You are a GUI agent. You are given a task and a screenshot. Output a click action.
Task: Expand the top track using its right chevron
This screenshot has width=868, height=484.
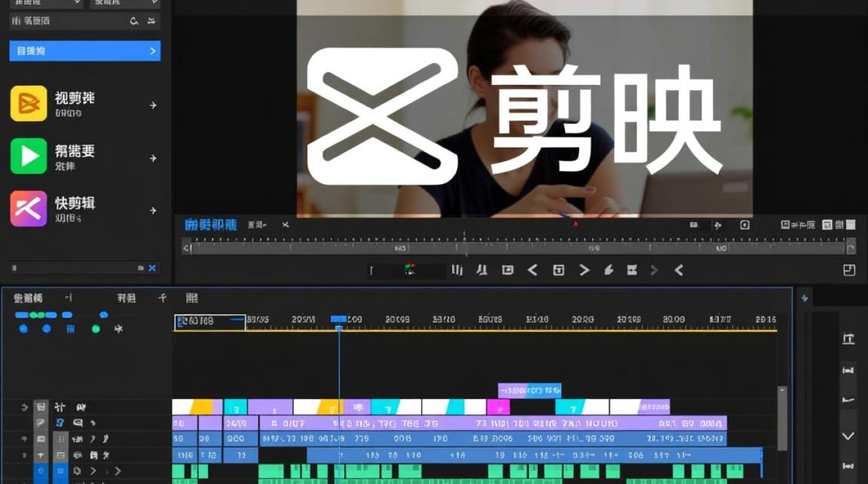coord(24,407)
